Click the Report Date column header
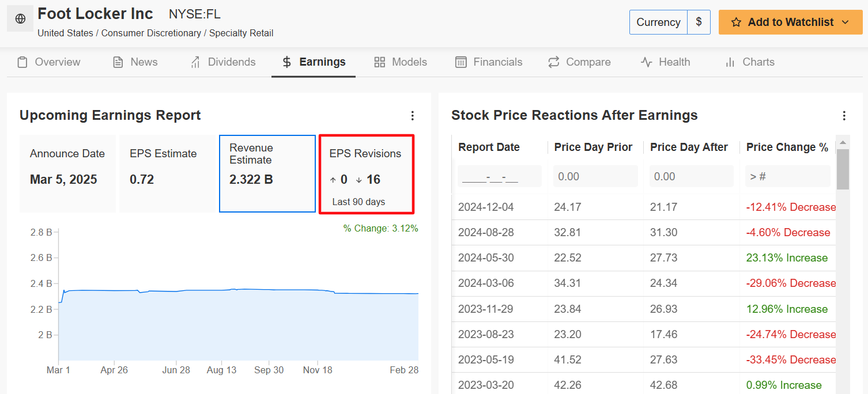 coord(489,147)
